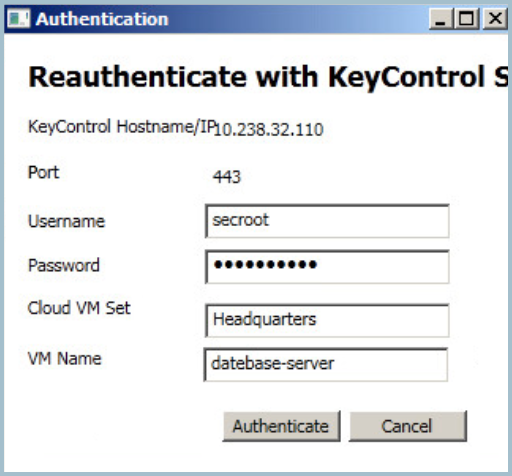Click the 10.238.32.110 IP address text
The width and height of the screenshot is (512, 476).
point(268,129)
